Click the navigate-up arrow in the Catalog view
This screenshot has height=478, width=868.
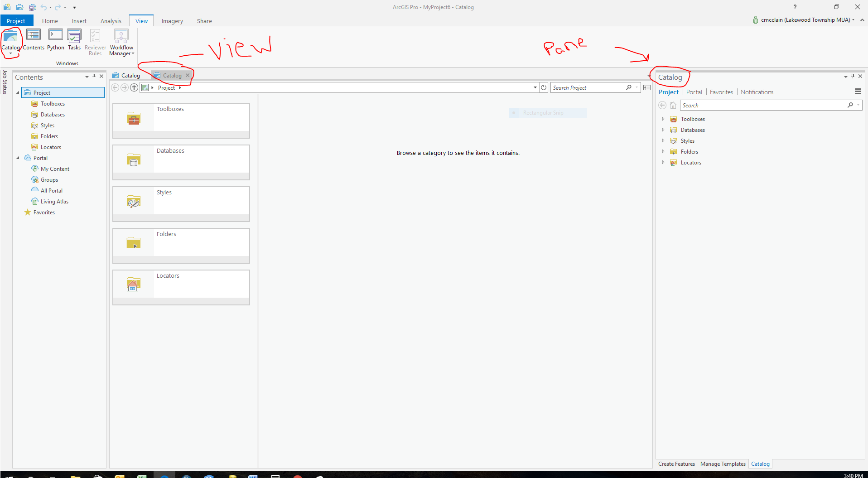(x=134, y=87)
